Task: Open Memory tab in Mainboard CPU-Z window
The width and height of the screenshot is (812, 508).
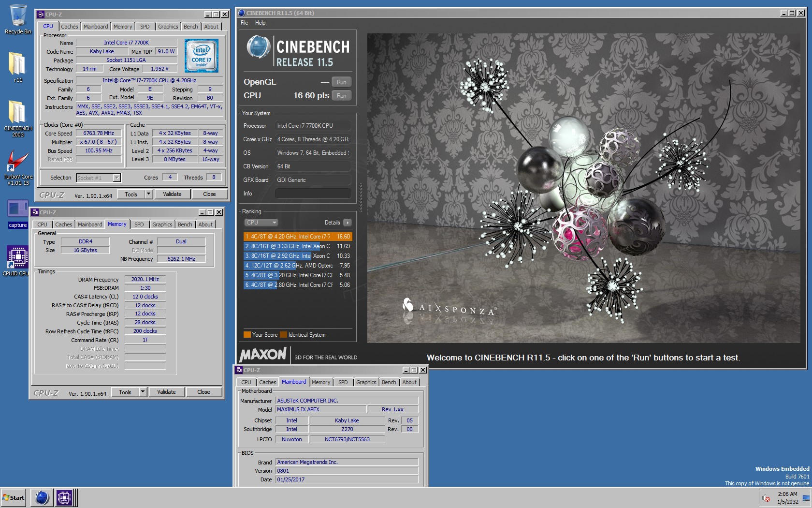Action: [321, 382]
